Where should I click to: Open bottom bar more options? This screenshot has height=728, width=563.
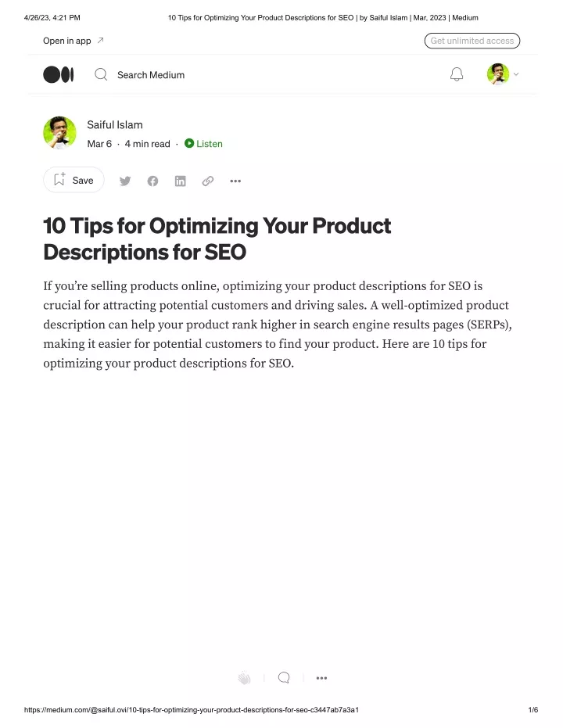[321, 678]
